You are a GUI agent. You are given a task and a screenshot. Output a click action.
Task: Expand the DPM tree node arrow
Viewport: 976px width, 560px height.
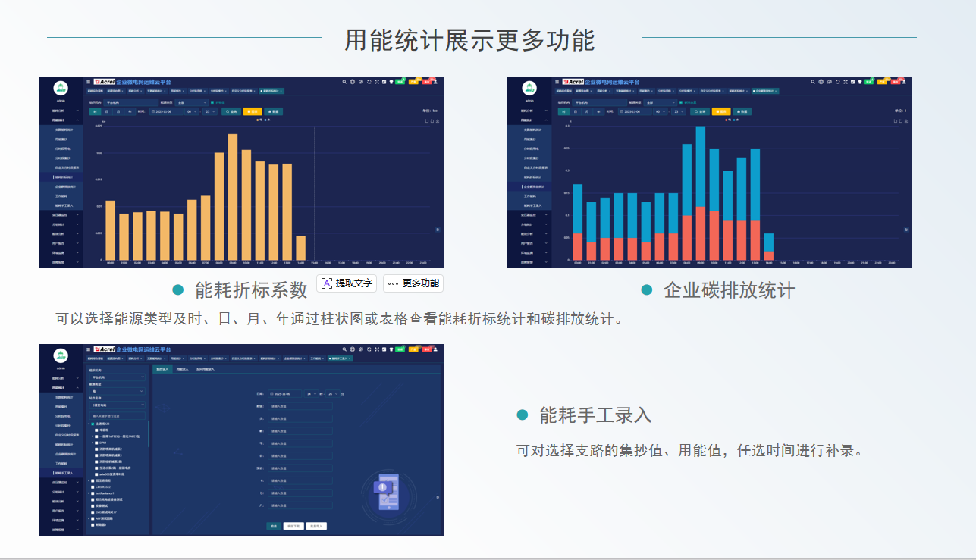[93, 443]
